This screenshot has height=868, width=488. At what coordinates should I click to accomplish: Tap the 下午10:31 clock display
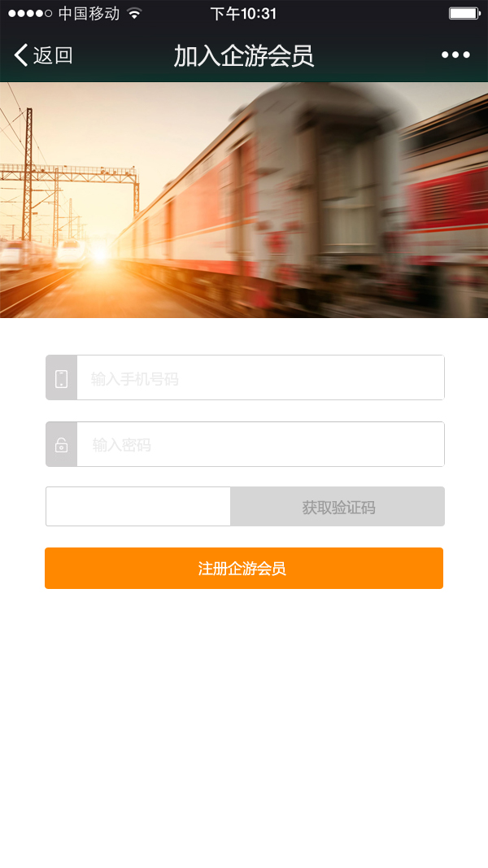(x=243, y=13)
